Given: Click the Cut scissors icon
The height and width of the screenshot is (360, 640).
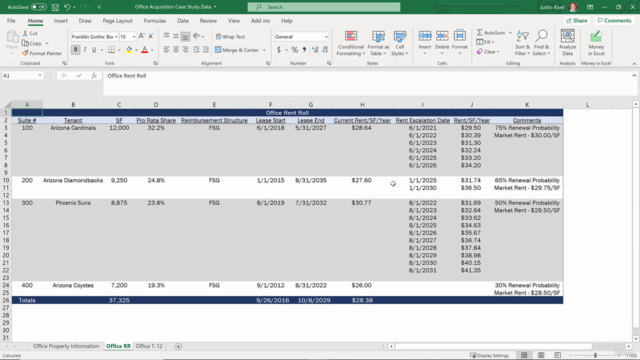Looking at the screenshot, I should click(x=26, y=33).
